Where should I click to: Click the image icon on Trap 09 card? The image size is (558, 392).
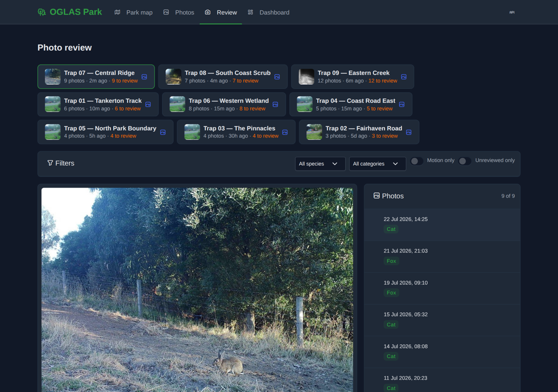[x=404, y=77]
